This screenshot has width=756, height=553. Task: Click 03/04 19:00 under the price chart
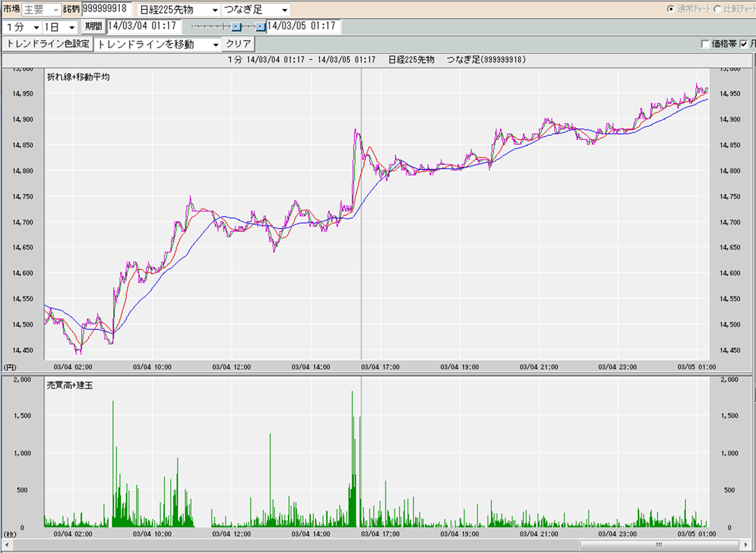460,367
